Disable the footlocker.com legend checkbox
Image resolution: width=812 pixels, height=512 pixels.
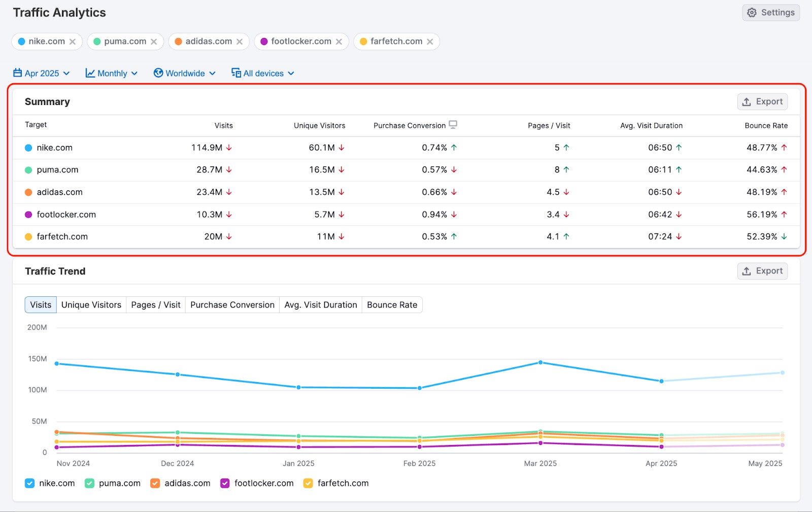coord(224,483)
